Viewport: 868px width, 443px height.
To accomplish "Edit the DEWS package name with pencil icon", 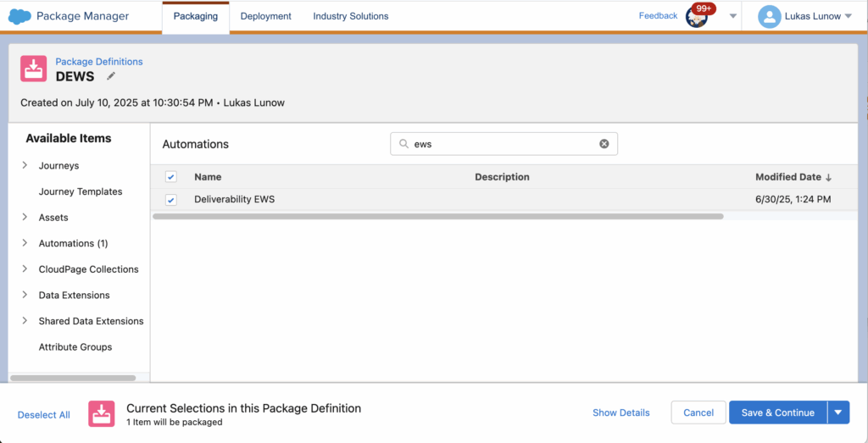I will (x=111, y=76).
